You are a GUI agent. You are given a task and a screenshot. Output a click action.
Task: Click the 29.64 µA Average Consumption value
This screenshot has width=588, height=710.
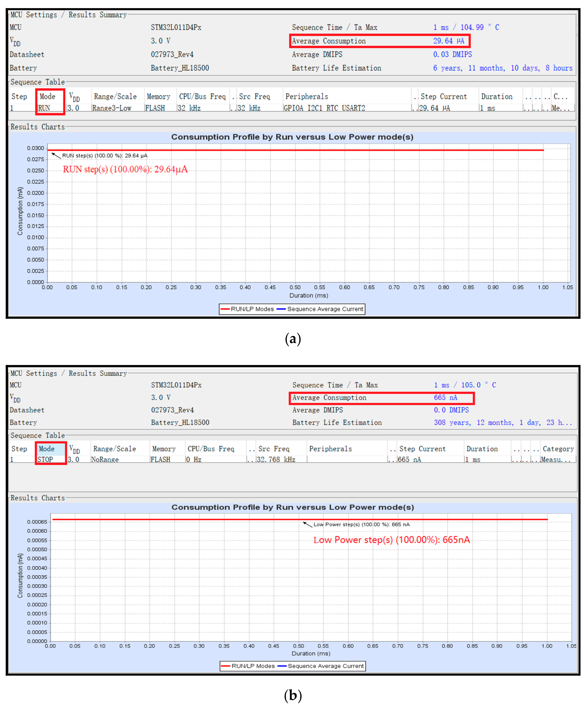point(448,41)
